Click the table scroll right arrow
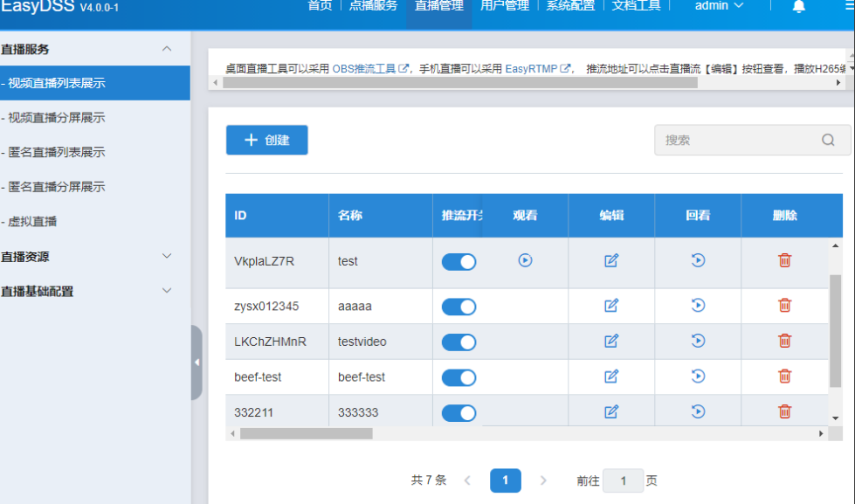 pos(821,433)
